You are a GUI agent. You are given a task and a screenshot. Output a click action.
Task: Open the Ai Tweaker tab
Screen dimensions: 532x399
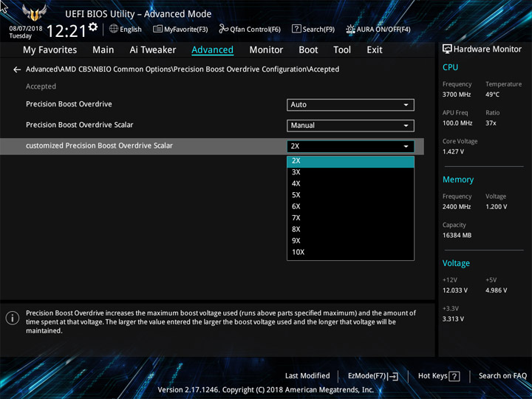tap(153, 50)
